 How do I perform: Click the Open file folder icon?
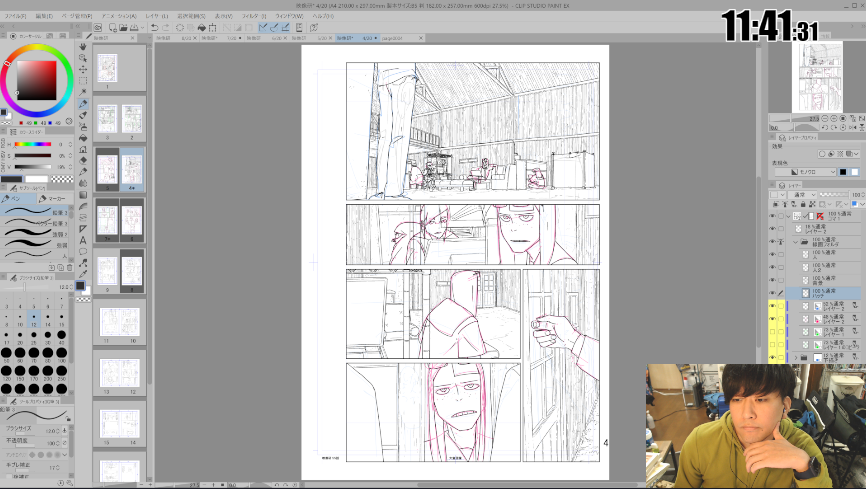tap(123, 27)
